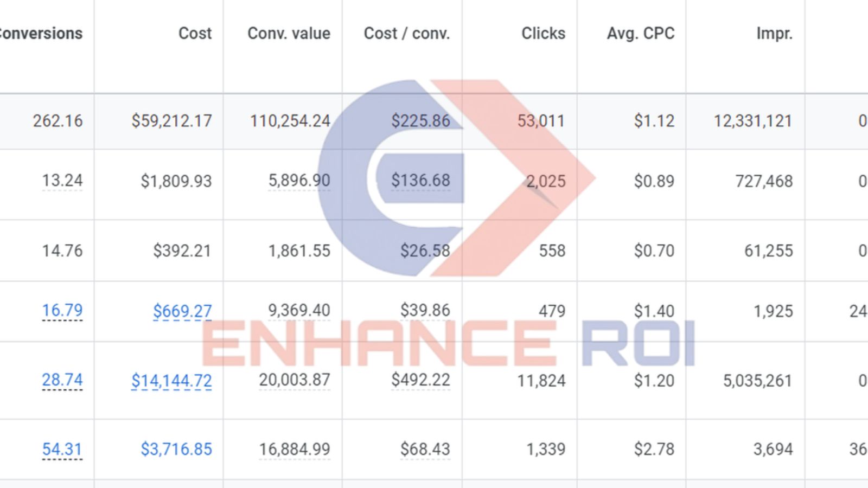This screenshot has height=488, width=868.
Task: Select total average CPC $1.12
Action: coord(654,121)
